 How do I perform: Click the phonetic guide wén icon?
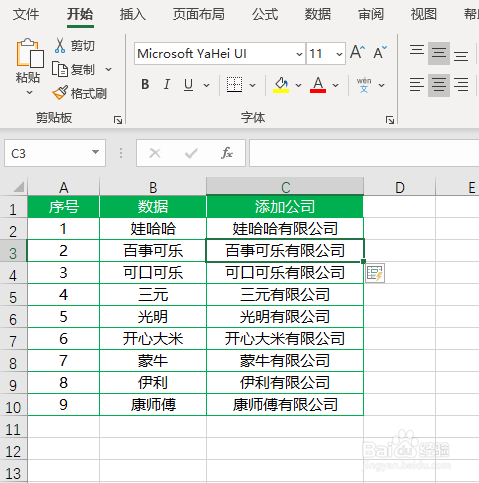tap(364, 85)
